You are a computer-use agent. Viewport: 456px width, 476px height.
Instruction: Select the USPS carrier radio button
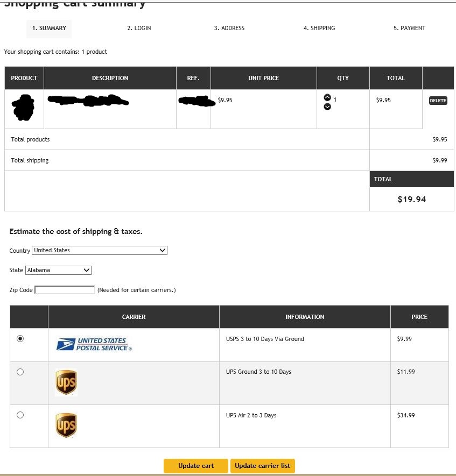pyautogui.click(x=20, y=339)
